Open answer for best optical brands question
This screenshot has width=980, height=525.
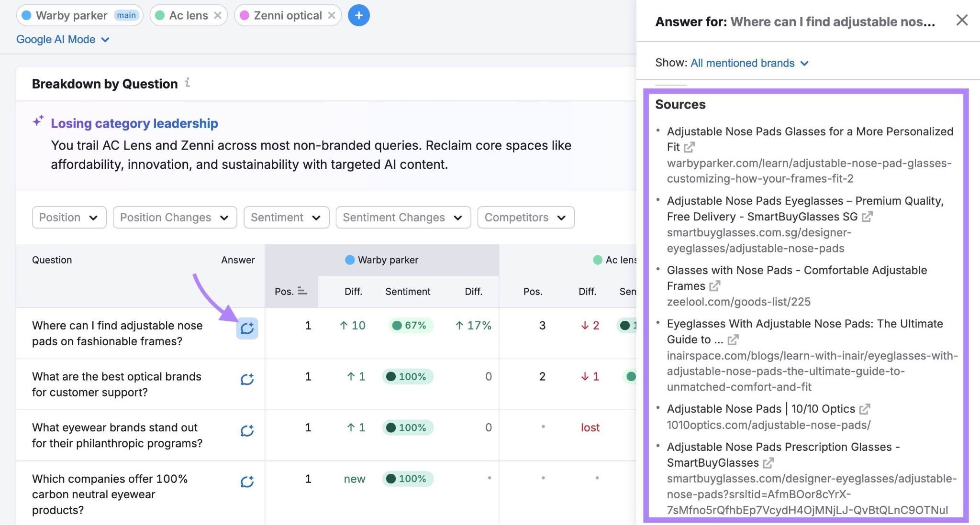pos(247,379)
